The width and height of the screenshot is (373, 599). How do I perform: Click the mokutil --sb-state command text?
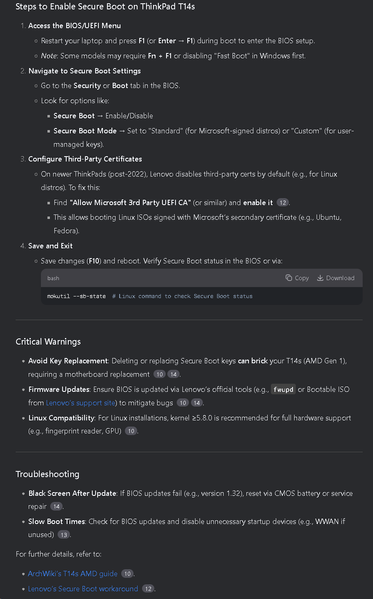76,296
